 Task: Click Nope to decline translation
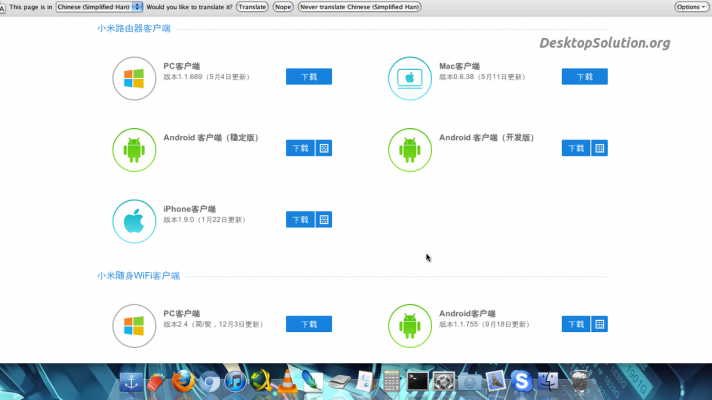(283, 6)
